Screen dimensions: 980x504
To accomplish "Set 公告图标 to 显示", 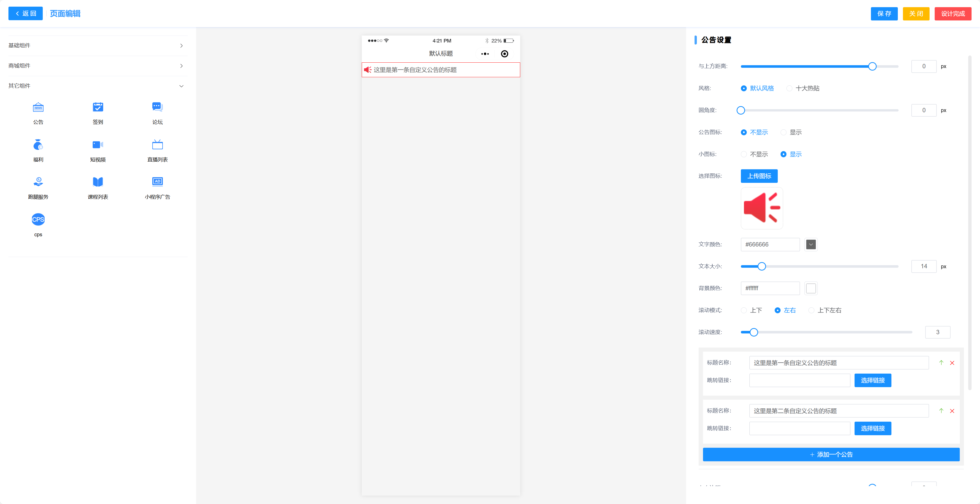I will (783, 132).
